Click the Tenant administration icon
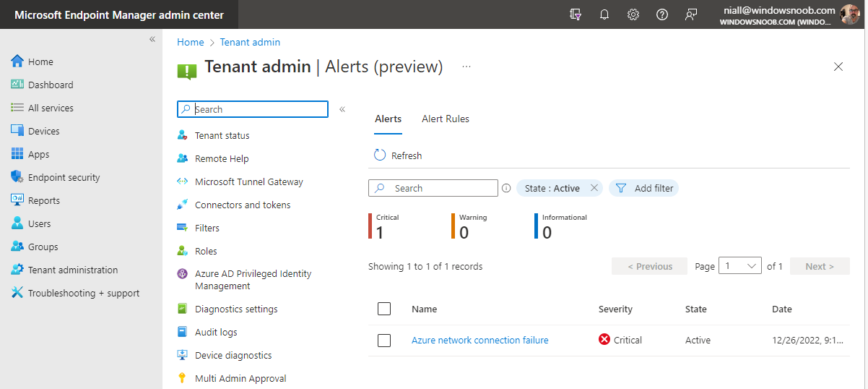The width and height of the screenshot is (868, 389). coord(17,270)
